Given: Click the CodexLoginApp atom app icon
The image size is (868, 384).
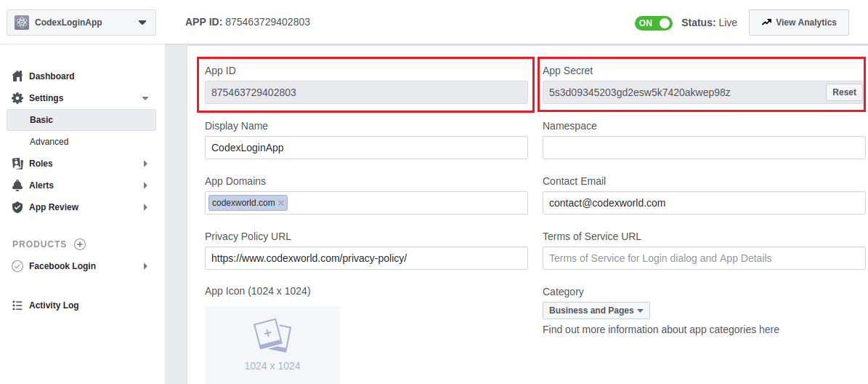Looking at the screenshot, I should click(x=22, y=23).
